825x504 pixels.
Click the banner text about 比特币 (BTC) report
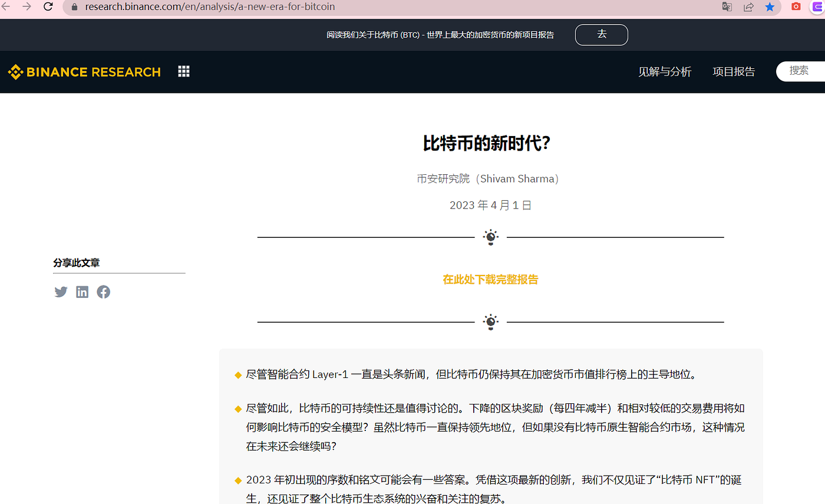pyautogui.click(x=440, y=35)
